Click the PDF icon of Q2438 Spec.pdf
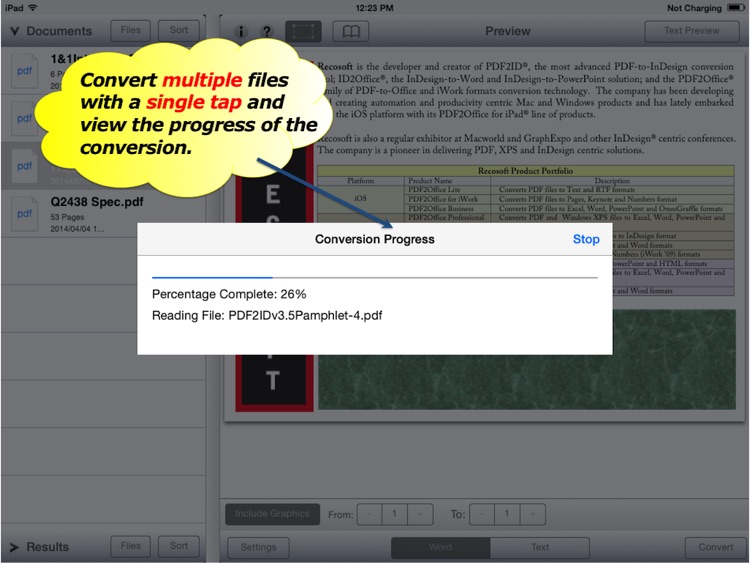Viewport: 750px width, 563px height. [24, 214]
